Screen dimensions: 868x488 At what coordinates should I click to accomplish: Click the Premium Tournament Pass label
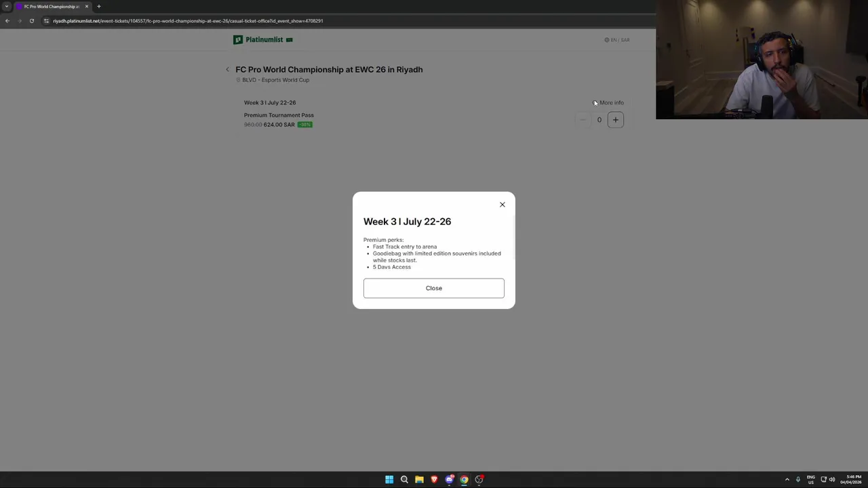[279, 115]
